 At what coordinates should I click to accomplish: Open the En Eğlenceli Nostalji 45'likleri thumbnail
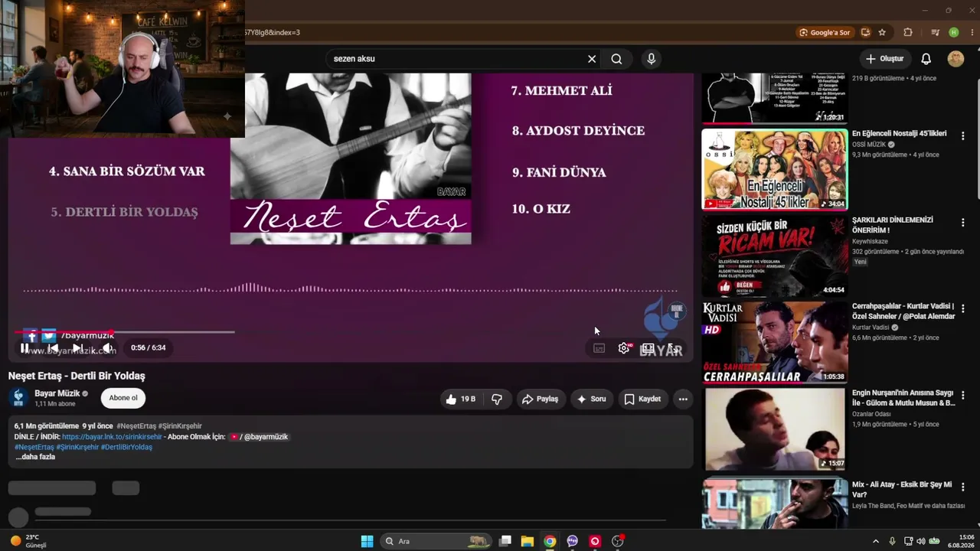pos(774,169)
